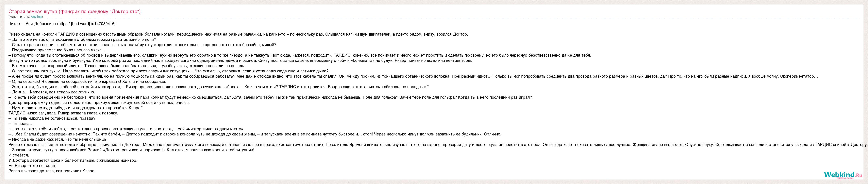Click the line "Но Ривер этого не видит."
Screen dimensions: 868x184
click(x=33, y=166)
